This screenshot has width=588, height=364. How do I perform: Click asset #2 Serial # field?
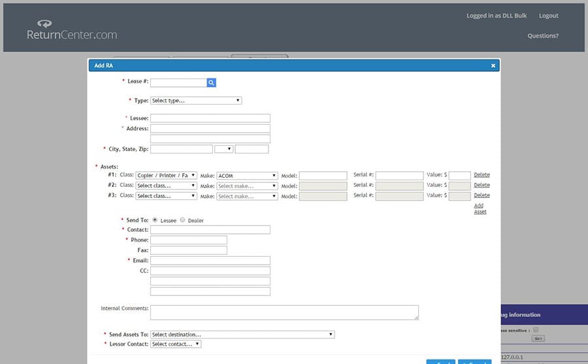pos(399,186)
